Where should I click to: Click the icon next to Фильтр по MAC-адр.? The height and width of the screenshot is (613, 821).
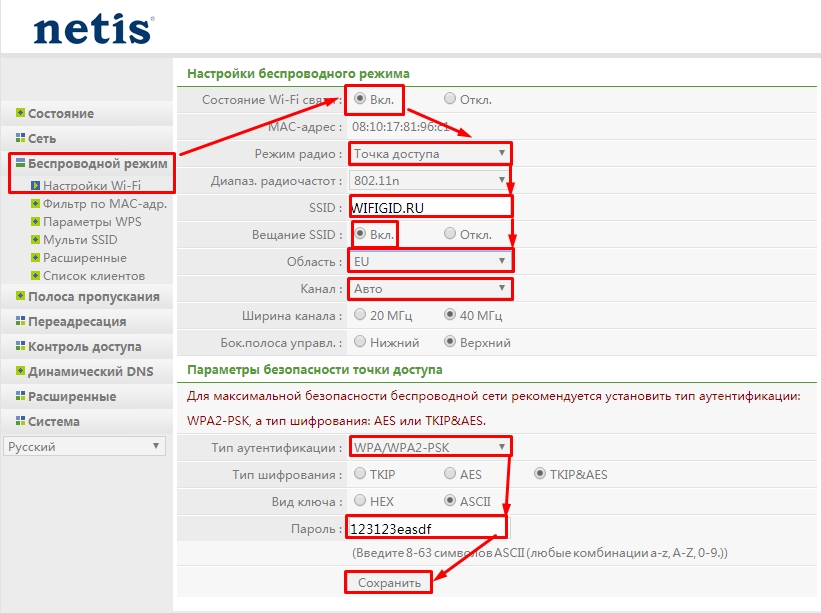[35, 204]
